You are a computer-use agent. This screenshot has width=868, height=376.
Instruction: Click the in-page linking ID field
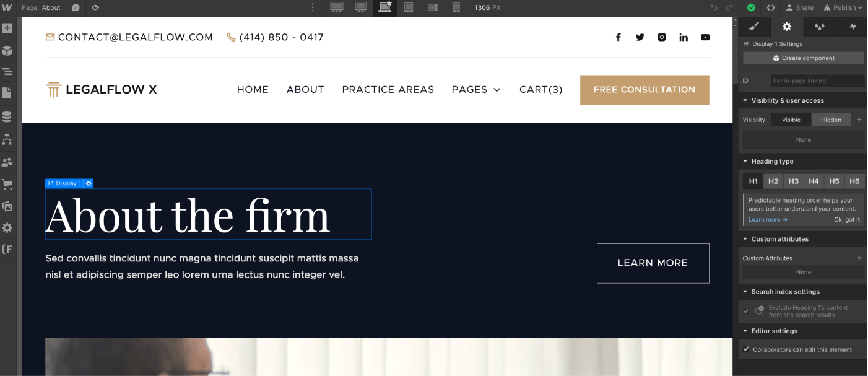(x=817, y=81)
